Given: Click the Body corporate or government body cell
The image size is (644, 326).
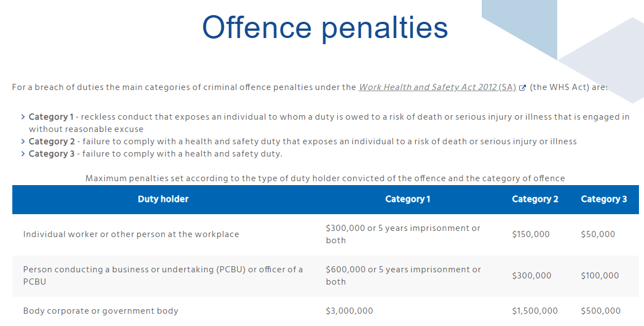Looking at the screenshot, I should pos(101,311).
